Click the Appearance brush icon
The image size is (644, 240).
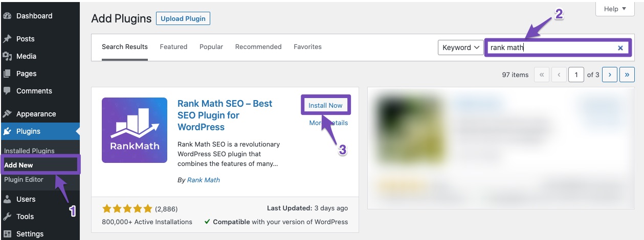(7, 114)
